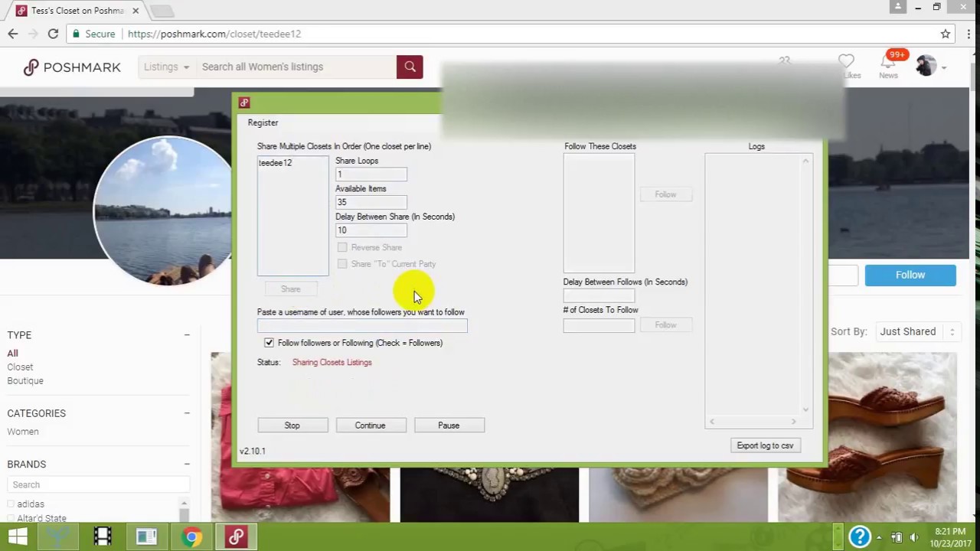Click the closets list containing teedee12
The width and height of the screenshot is (980, 551).
(x=292, y=214)
